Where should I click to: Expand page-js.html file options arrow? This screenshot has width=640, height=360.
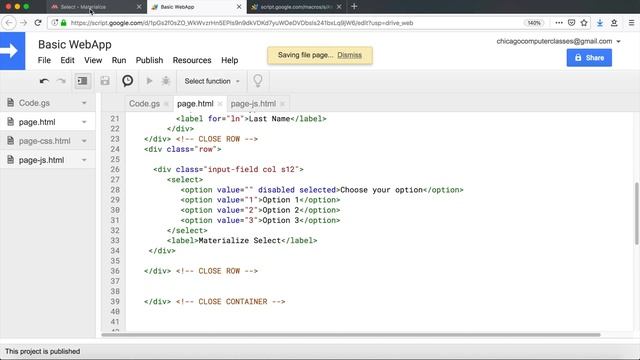[84, 160]
